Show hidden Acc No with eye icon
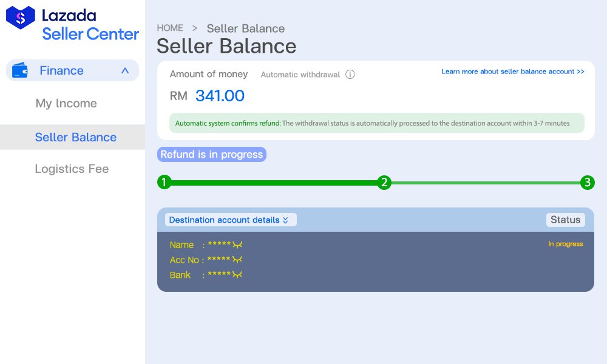This screenshot has height=364, width=607. coord(237,260)
